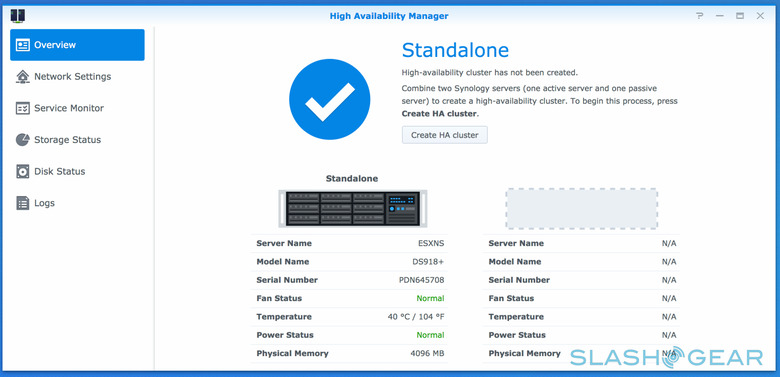Click the large blue checkmark status icon
The height and width of the screenshot is (377, 780).
click(x=330, y=99)
